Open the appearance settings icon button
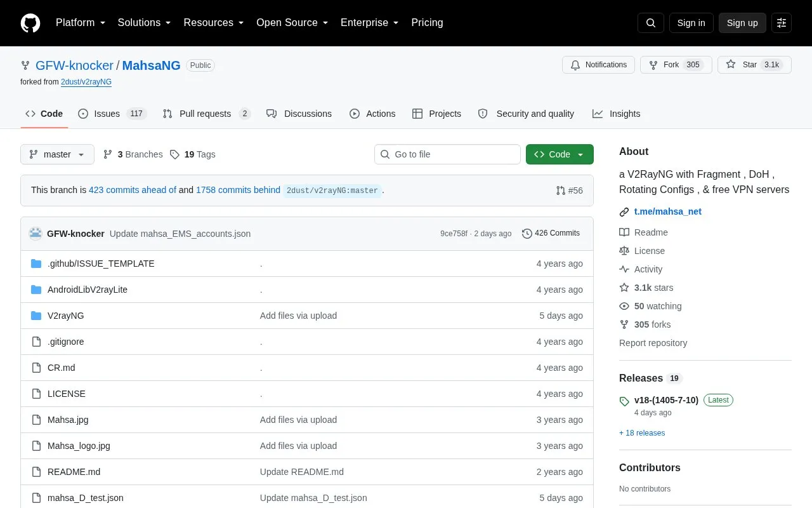This screenshot has width=812, height=508. click(782, 23)
